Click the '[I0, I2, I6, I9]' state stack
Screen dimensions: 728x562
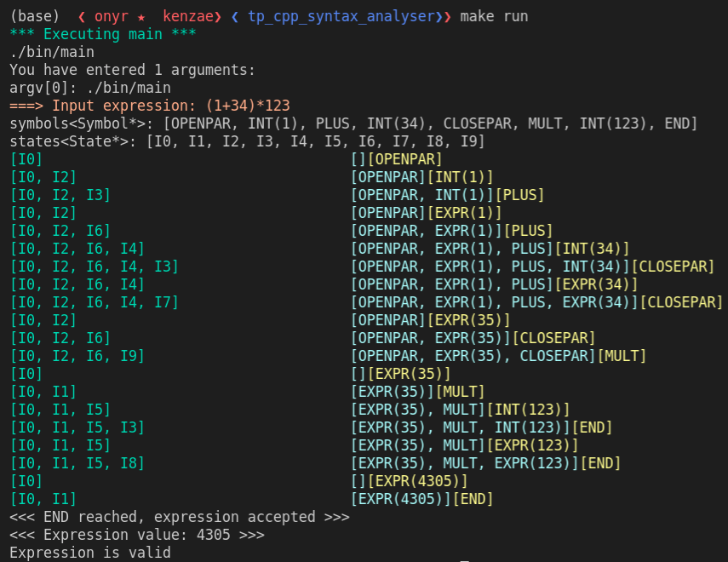tap(77, 356)
